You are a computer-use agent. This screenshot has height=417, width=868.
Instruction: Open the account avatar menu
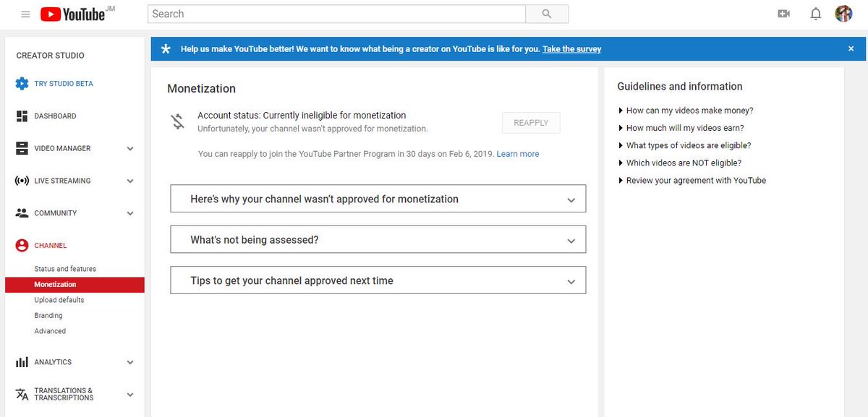click(843, 14)
